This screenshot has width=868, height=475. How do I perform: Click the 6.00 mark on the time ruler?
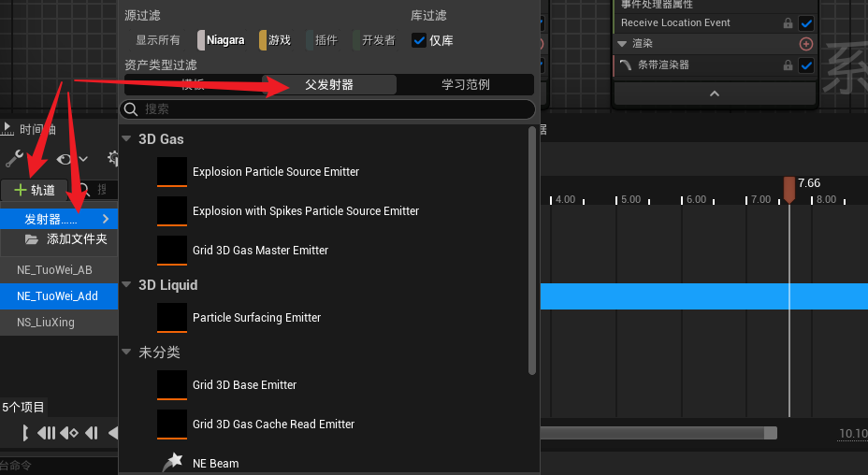[696, 199]
